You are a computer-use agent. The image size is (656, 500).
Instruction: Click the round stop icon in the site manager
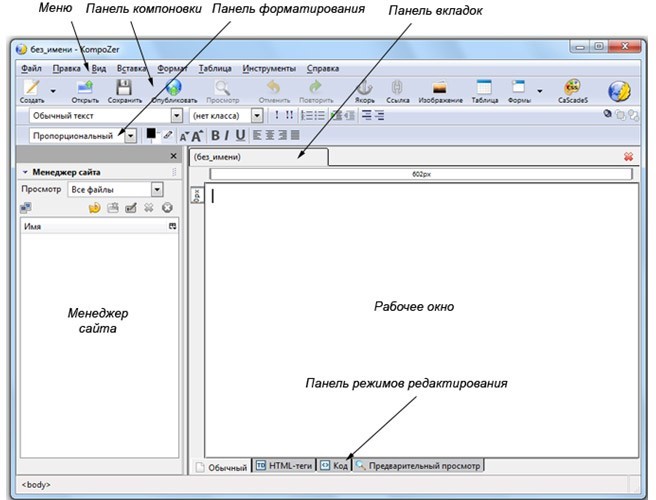click(167, 207)
